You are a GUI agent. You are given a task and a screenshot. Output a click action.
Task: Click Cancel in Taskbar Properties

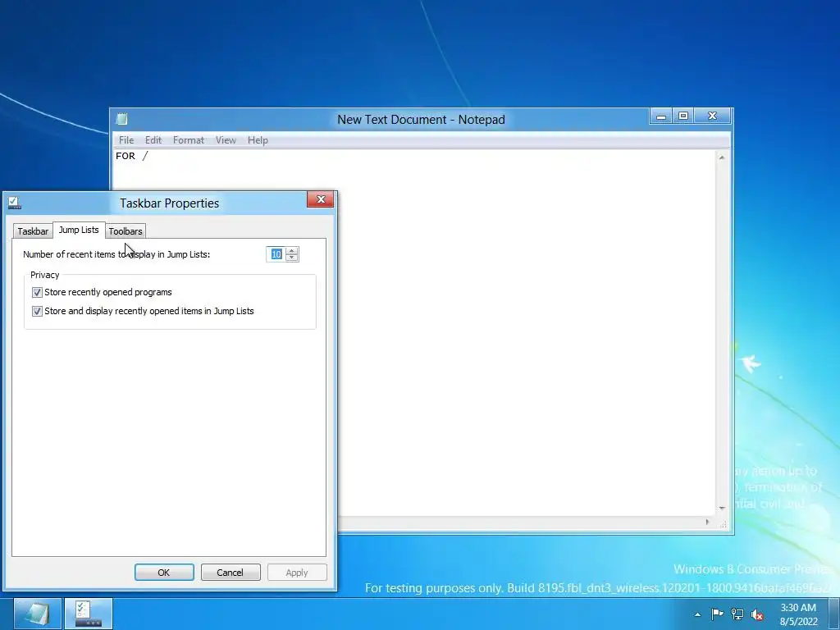[231, 572]
